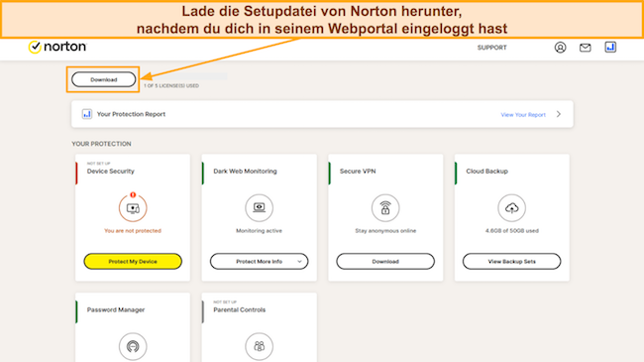Click the Dark Web Monitoring title

click(245, 172)
